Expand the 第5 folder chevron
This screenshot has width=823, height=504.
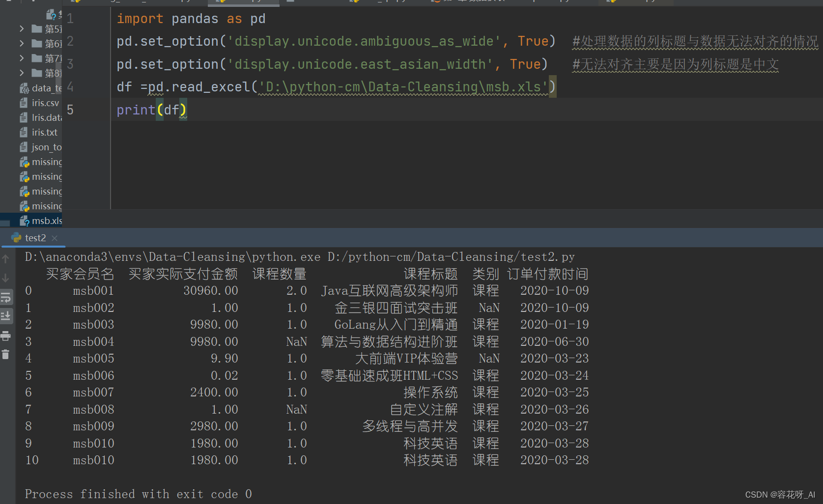(22, 29)
